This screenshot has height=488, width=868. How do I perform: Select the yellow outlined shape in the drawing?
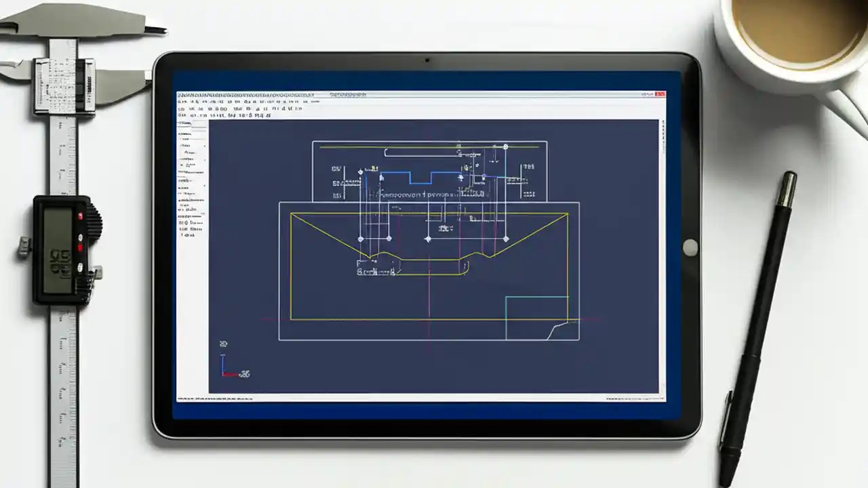[x=427, y=264]
